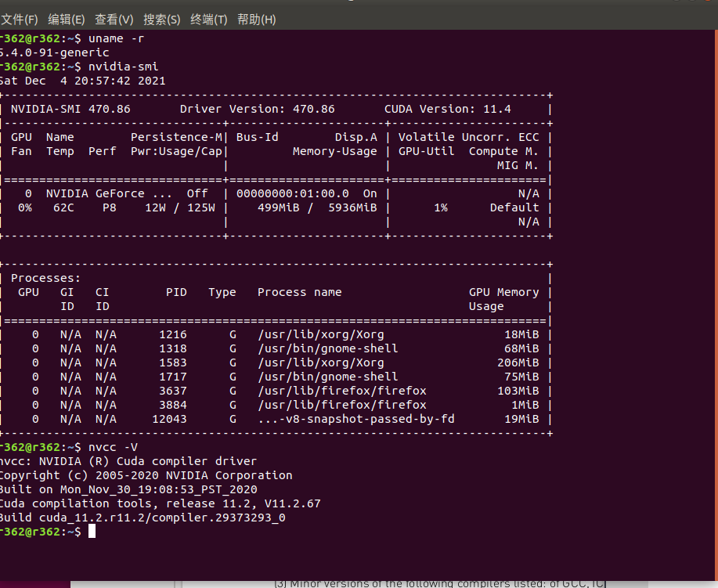The image size is (718, 588).
Task: Click the 'uname -r' command text
Action: tap(117, 38)
